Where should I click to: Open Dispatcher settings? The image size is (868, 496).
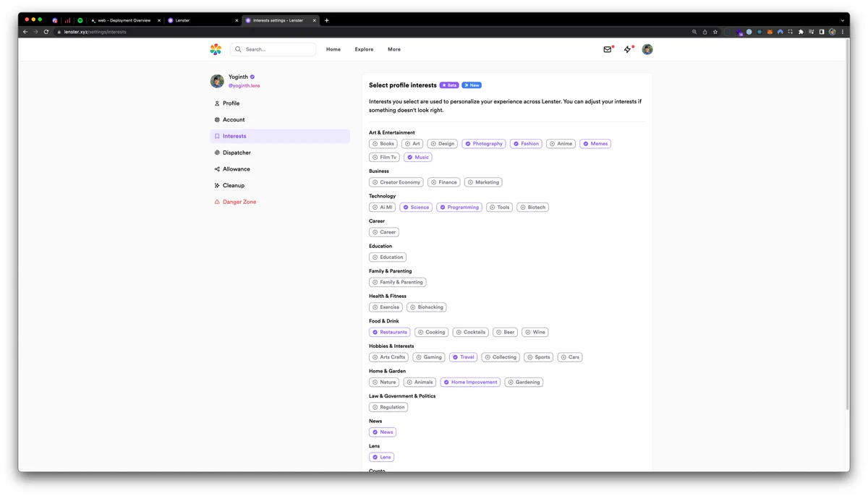click(x=280, y=153)
